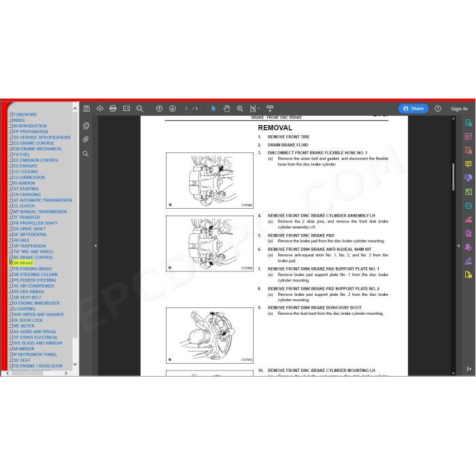The width and height of the screenshot is (476, 476).
Task: Open WW WIPER AND WASHER bookmark
Action: pos(38,314)
